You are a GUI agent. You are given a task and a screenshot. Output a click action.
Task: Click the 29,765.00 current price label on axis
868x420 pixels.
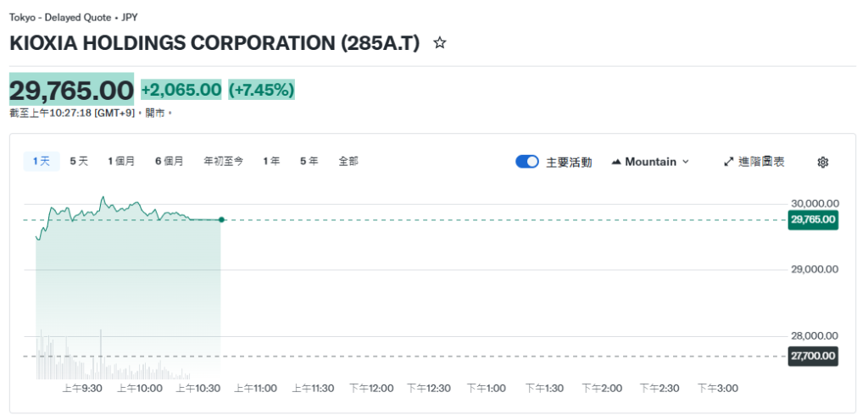(813, 220)
